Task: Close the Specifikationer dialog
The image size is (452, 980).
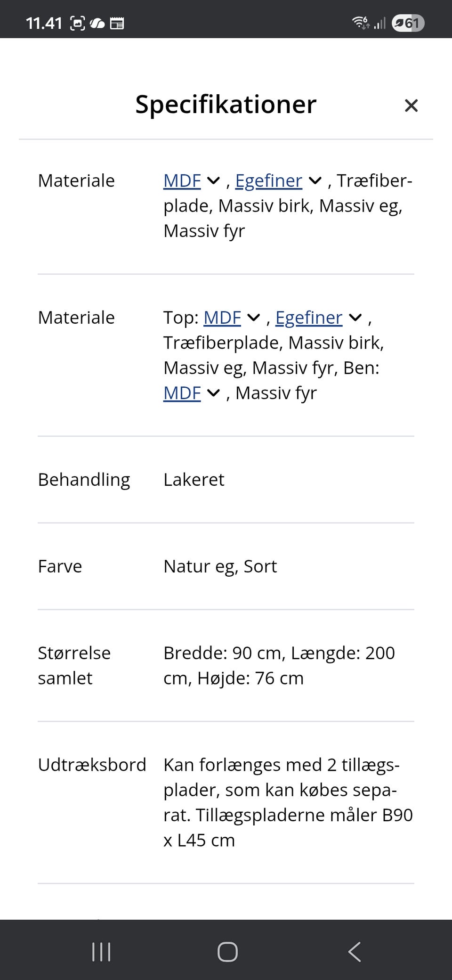Action: (412, 106)
